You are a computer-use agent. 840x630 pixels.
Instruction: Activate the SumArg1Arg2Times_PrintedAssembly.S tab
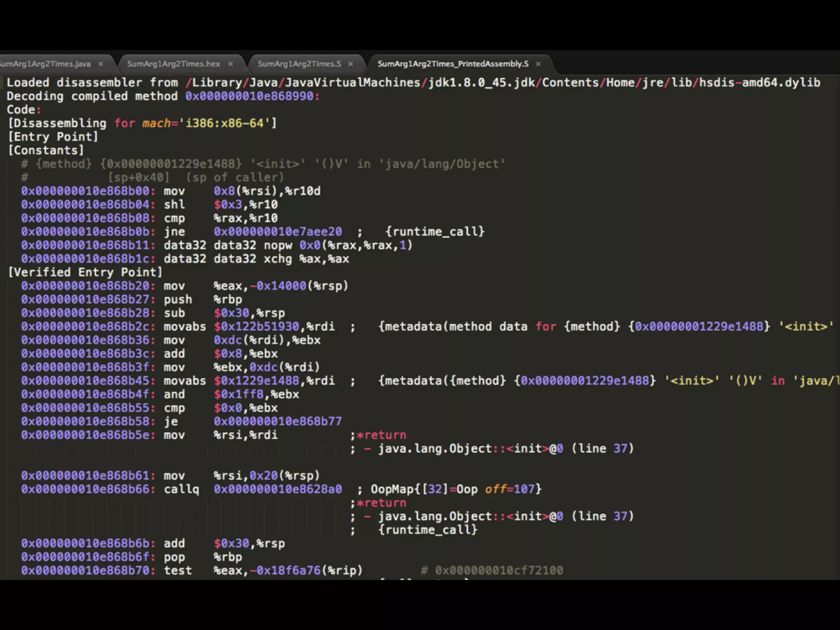[x=452, y=64]
